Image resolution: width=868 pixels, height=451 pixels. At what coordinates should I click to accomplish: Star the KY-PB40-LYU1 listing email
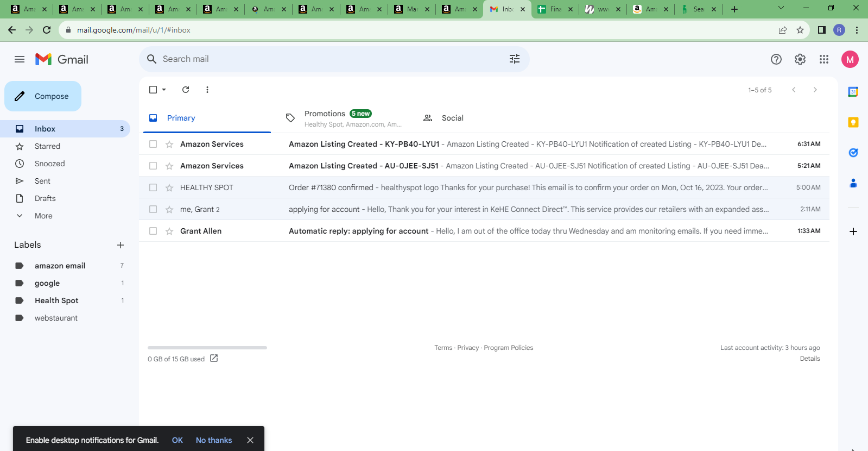pyautogui.click(x=169, y=144)
